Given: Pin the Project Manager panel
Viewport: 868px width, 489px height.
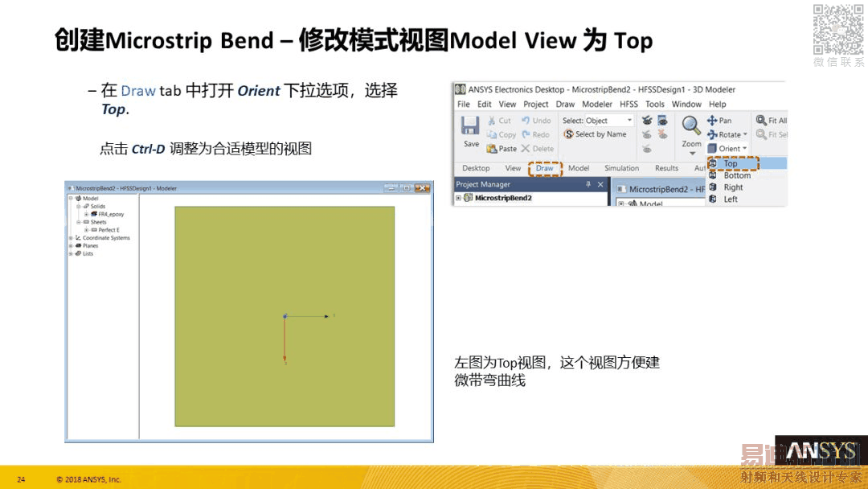Looking at the screenshot, I should pyautogui.click(x=588, y=184).
